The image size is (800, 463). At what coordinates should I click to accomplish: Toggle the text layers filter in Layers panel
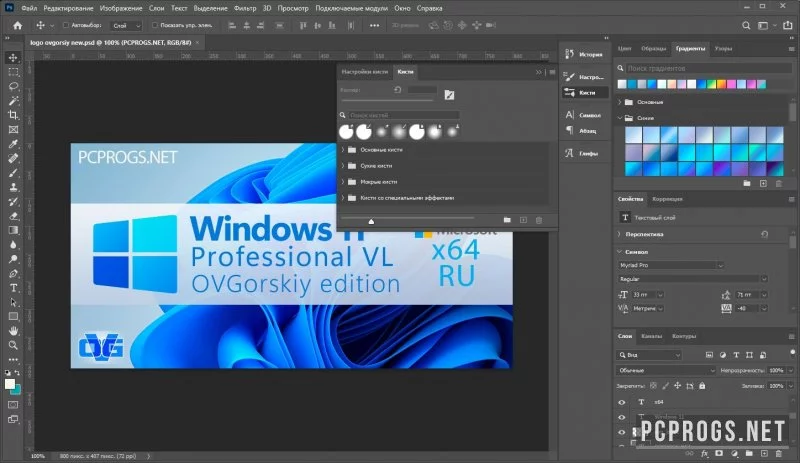(736, 355)
